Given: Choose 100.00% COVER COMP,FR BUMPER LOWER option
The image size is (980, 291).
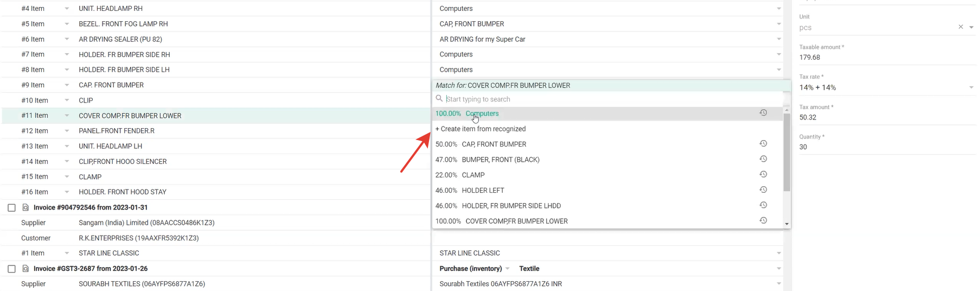Looking at the screenshot, I should (x=516, y=221).
